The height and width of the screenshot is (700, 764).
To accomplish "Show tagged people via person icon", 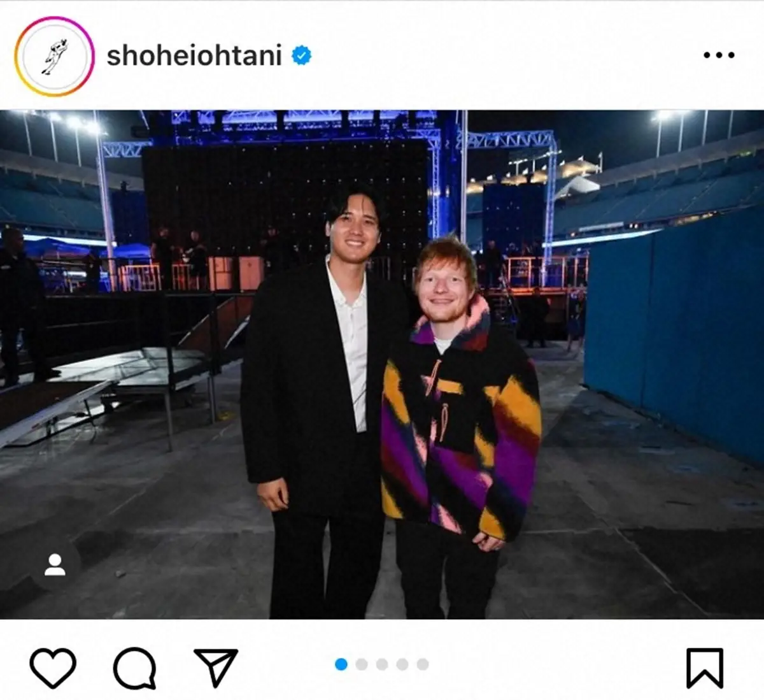I will point(55,564).
